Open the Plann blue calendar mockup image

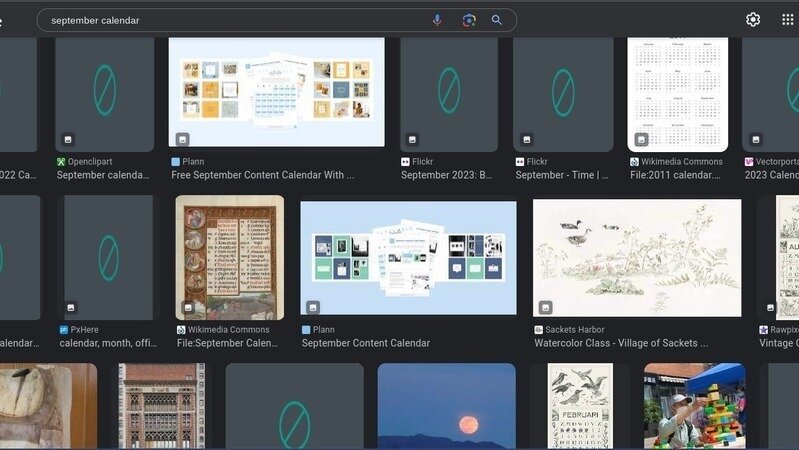pyautogui.click(x=408, y=257)
